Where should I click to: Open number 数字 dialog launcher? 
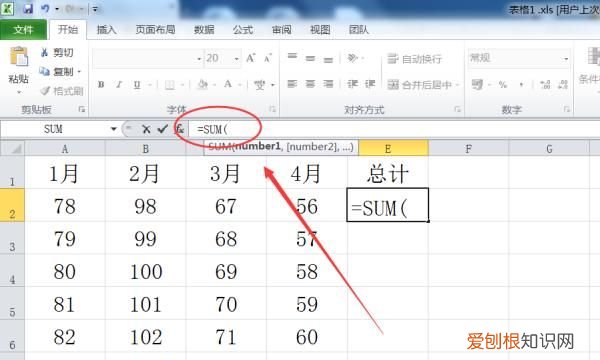pos(567,109)
